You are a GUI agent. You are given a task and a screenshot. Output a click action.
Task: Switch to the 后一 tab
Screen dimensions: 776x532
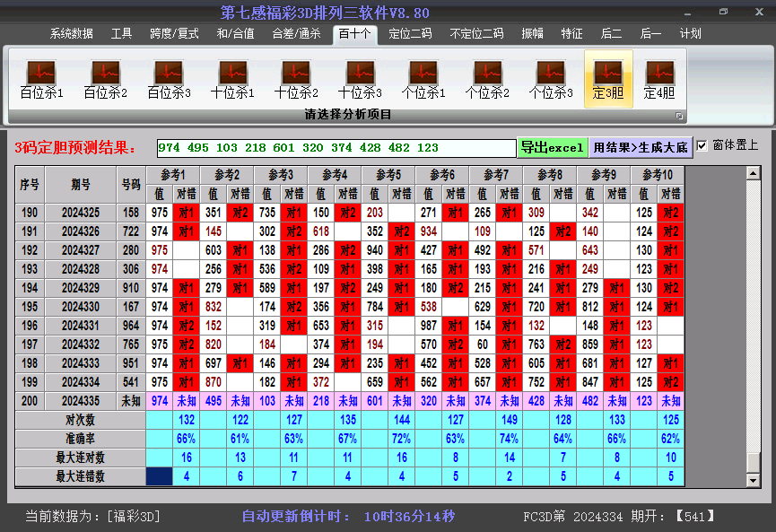pos(650,34)
